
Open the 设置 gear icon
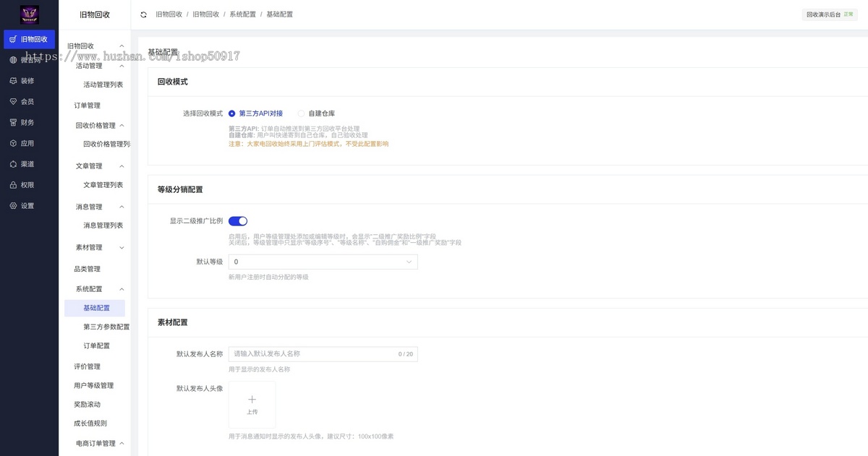[x=13, y=206]
